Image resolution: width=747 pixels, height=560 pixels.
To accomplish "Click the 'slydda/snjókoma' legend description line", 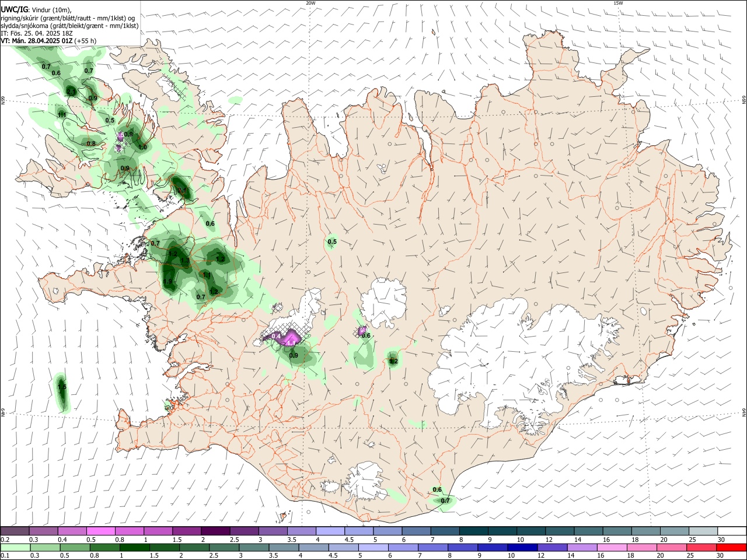I will click(69, 26).
